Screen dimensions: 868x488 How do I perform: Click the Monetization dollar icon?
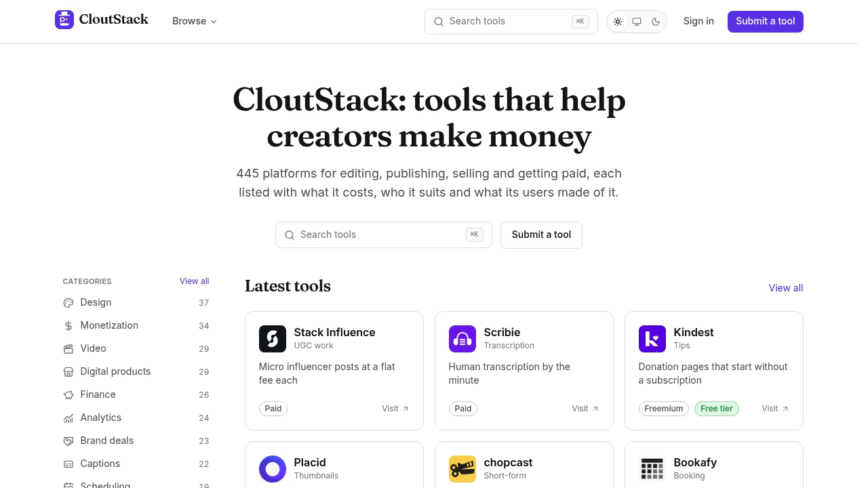click(x=68, y=326)
